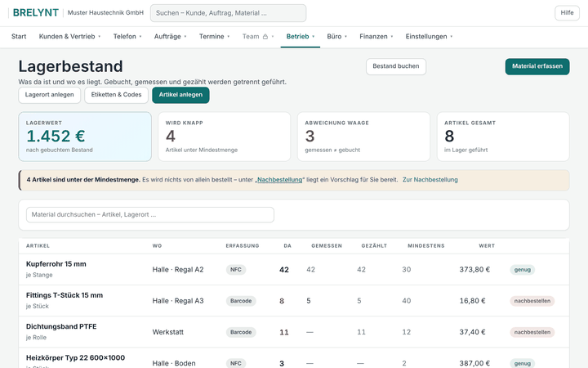This screenshot has height=368, width=588.
Task: Click the Bestand buchen button
Action: point(396,66)
